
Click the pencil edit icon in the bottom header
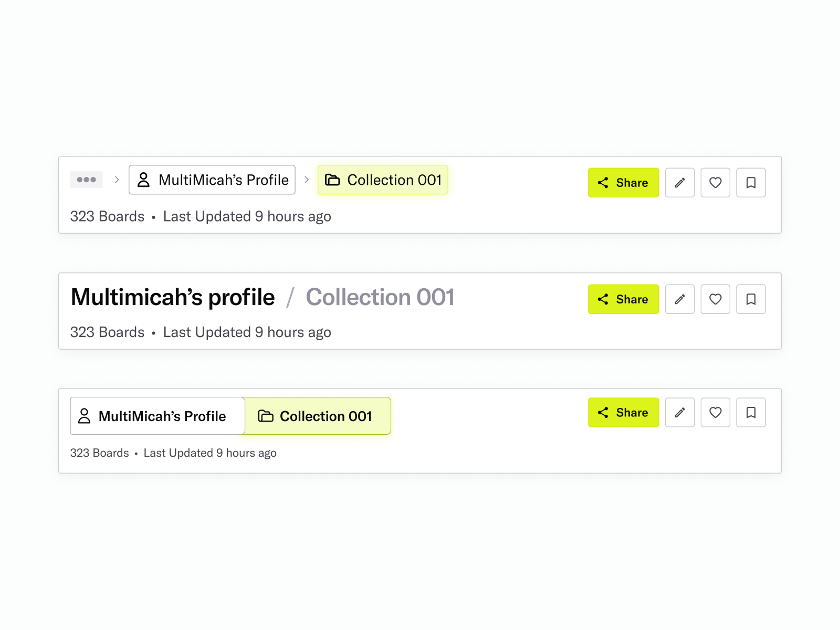(x=680, y=413)
